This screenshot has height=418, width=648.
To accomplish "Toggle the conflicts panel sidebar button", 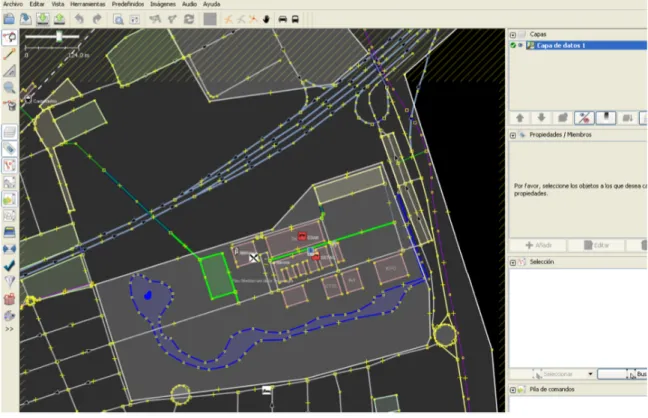I will click(10, 248).
